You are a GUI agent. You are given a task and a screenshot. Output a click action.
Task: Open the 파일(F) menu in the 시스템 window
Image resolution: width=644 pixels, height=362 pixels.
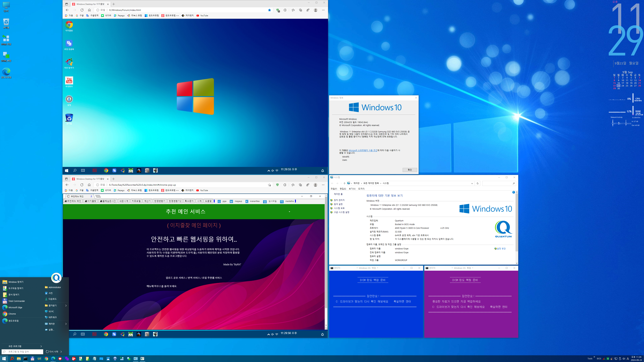[334, 189]
